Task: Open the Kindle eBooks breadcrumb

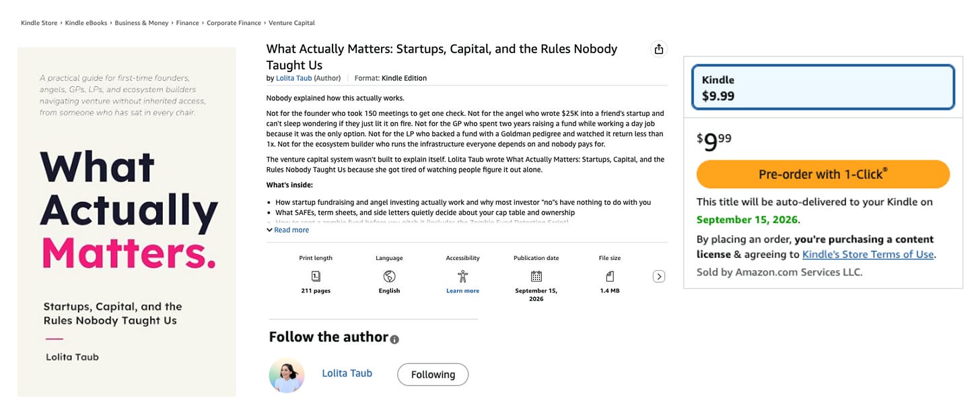Action: point(86,23)
